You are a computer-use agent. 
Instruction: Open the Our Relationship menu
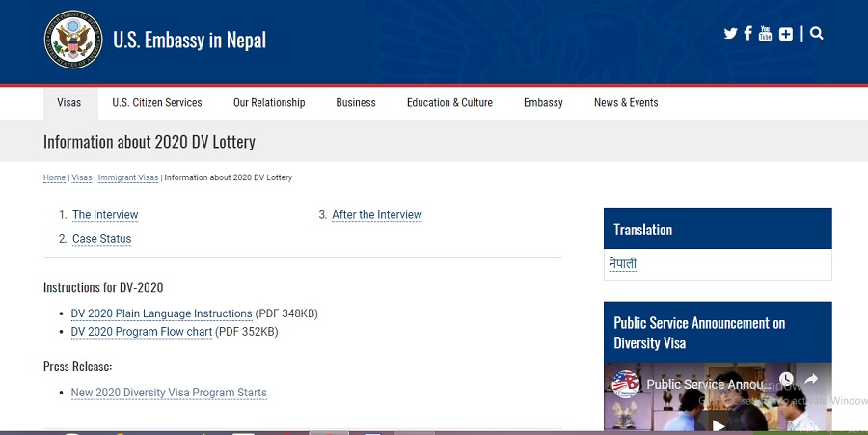[x=269, y=103]
